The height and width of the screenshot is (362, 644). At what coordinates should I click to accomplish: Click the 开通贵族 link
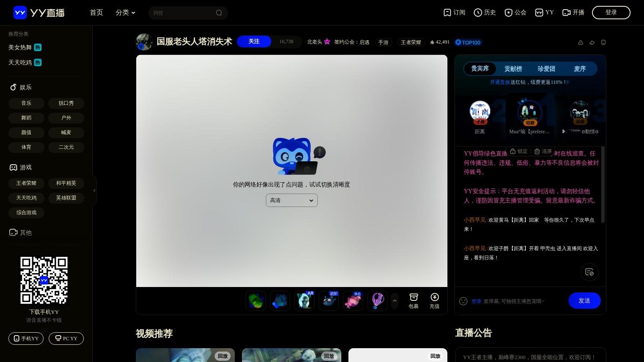[500, 82]
